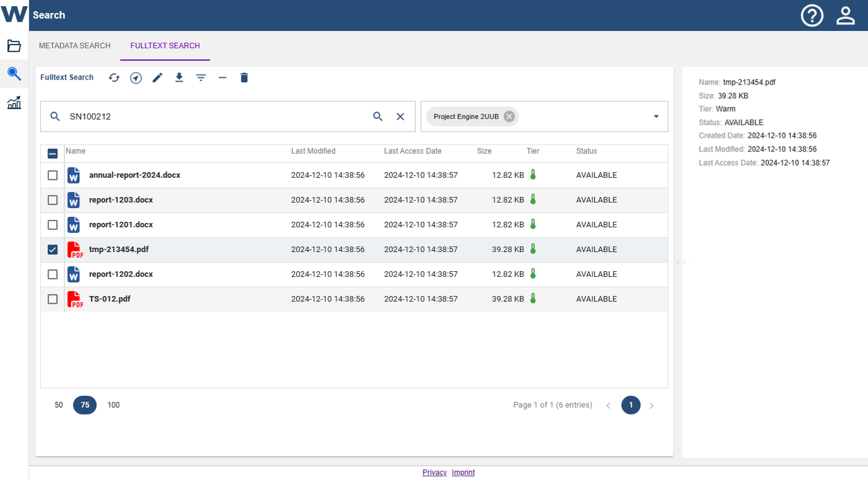Select file name annual-report-2024.docx

click(x=135, y=175)
